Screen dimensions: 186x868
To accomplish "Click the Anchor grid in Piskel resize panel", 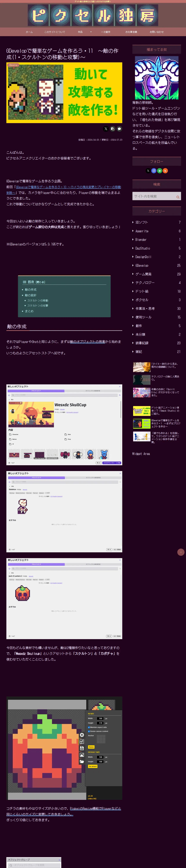I will tap(101, 739).
